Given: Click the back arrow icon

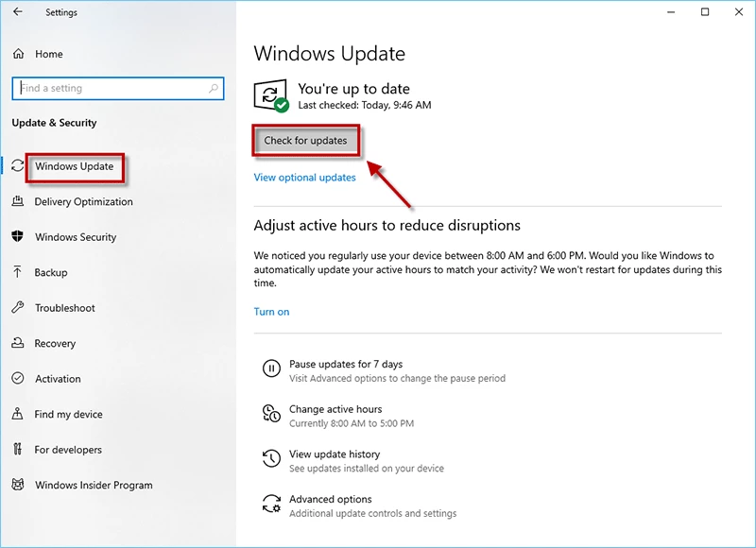Looking at the screenshot, I should [x=18, y=11].
